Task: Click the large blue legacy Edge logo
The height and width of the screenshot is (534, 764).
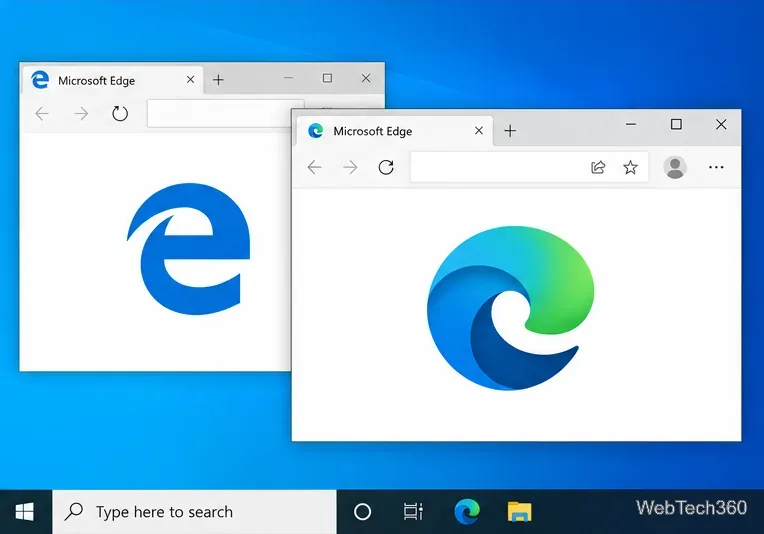Action: tap(189, 248)
